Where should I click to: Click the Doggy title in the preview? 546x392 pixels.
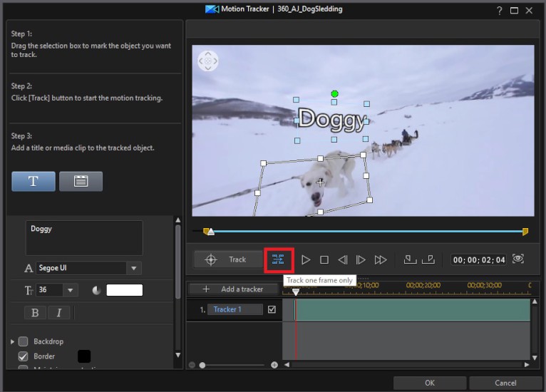click(332, 119)
